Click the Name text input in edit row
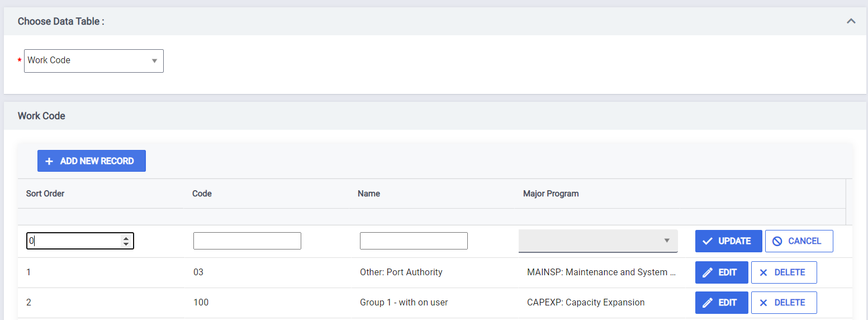This screenshot has height=320, width=868. (x=414, y=241)
